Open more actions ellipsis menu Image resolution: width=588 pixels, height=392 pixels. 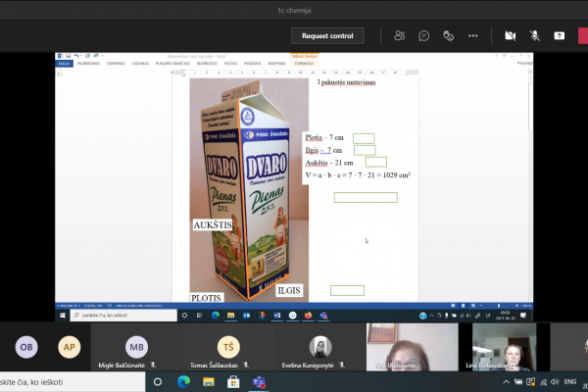(x=473, y=36)
